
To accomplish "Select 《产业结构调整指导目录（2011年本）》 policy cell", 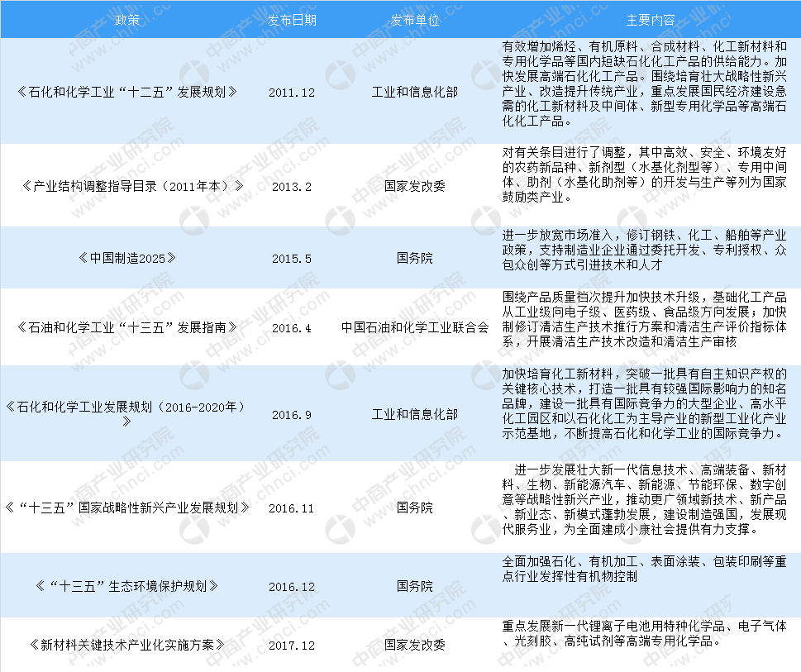I will (133, 186).
